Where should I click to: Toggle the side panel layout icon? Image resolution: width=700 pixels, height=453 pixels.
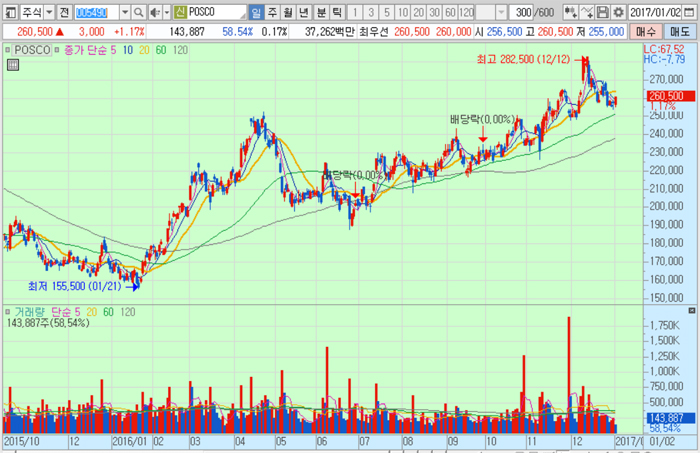coord(10,12)
